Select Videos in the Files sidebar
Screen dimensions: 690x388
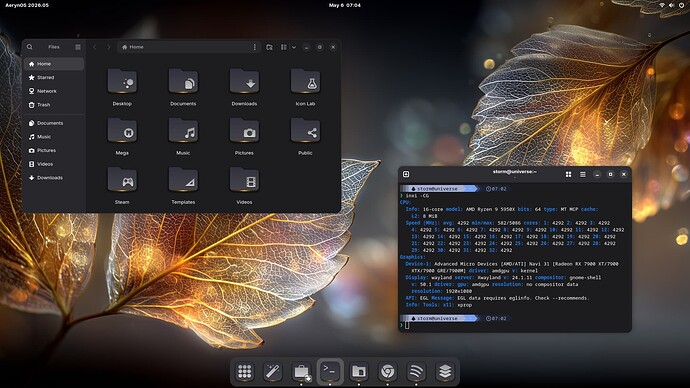pyautogui.click(x=54, y=164)
